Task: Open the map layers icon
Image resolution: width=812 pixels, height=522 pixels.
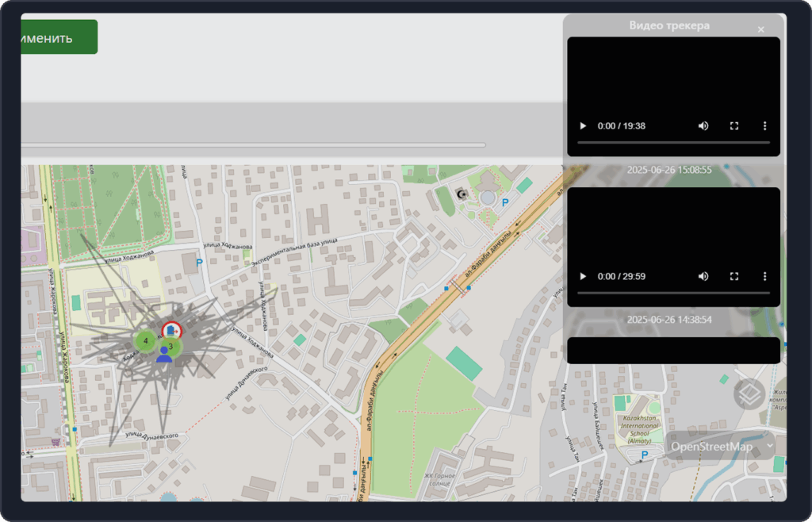Action: 749,393
